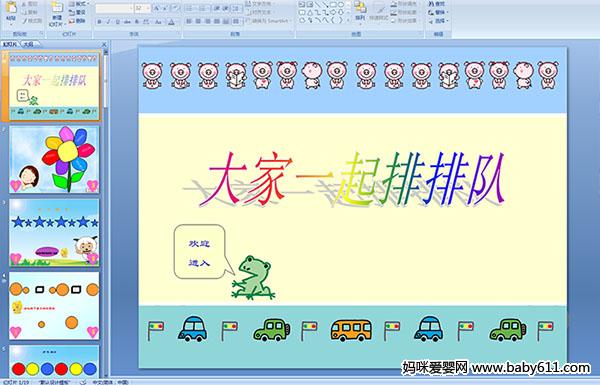Open the line spacing dropdown

click(x=237, y=8)
